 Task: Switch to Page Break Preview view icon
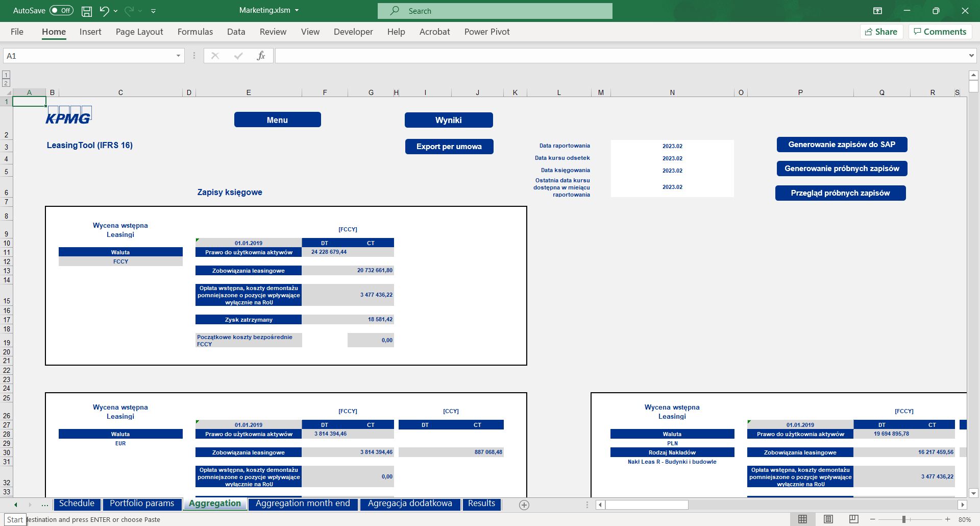[853, 519]
